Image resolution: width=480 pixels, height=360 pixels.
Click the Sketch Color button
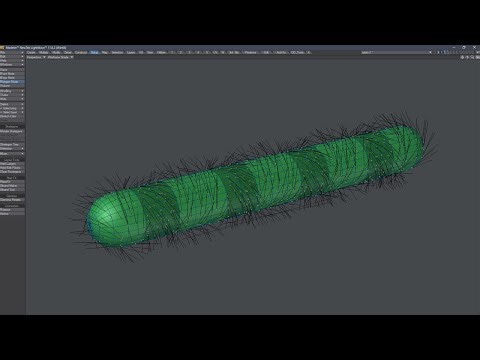coord(12,116)
